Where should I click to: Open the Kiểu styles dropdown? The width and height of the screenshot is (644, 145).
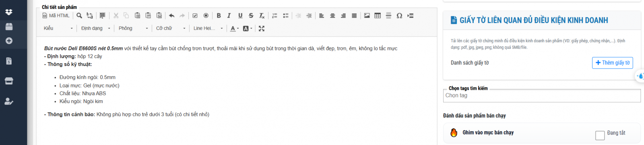click(x=58, y=28)
